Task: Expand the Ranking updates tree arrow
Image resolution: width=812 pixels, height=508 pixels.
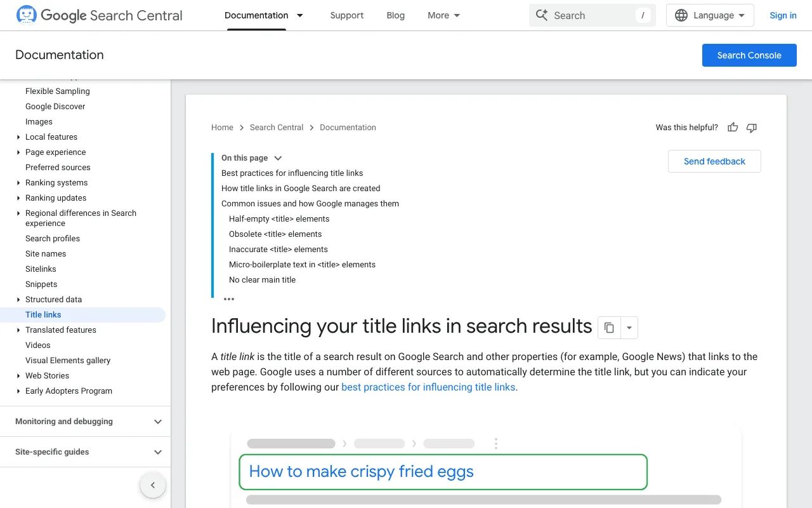Action: (18, 198)
